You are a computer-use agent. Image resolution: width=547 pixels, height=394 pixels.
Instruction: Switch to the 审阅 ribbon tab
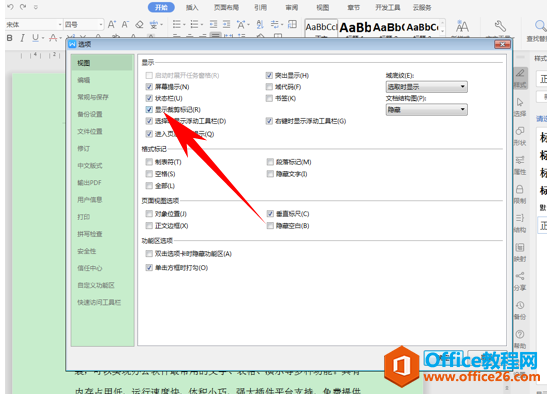pyautogui.click(x=292, y=7)
